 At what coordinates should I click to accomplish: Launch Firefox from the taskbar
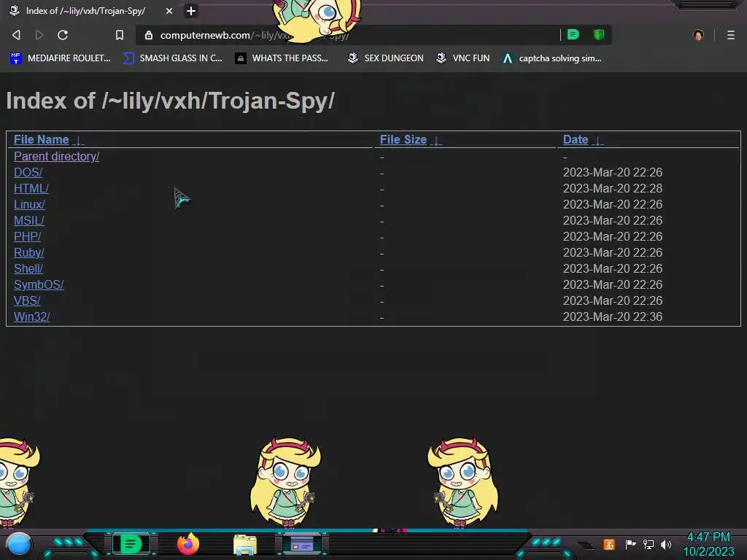(x=188, y=544)
